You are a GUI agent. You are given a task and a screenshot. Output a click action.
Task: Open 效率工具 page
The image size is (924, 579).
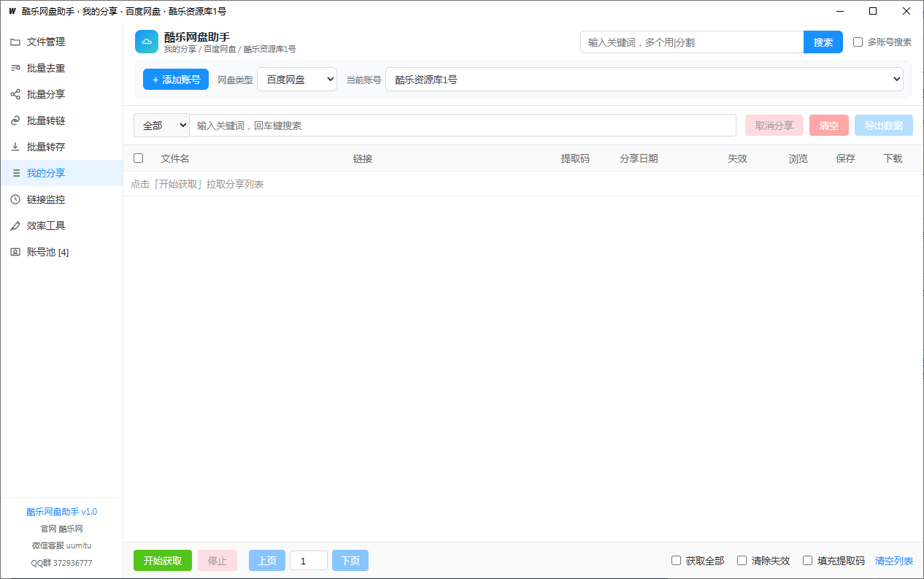click(x=61, y=226)
